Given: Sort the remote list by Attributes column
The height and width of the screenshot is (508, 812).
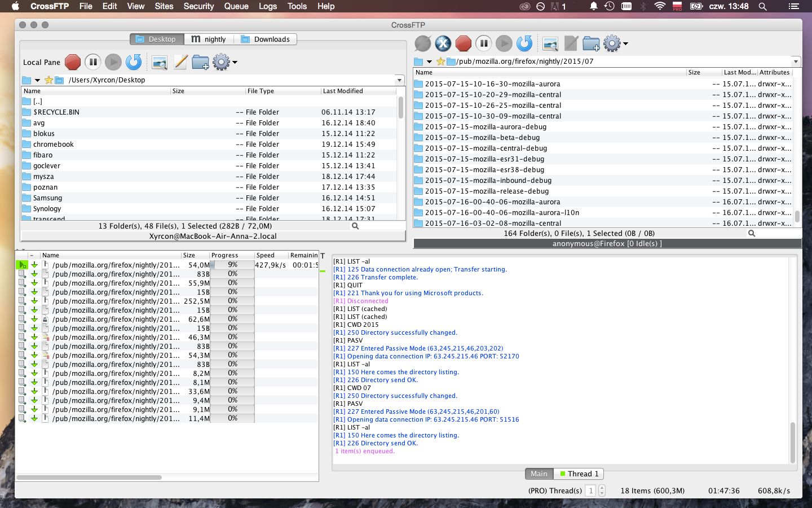Looking at the screenshot, I should 775,72.
